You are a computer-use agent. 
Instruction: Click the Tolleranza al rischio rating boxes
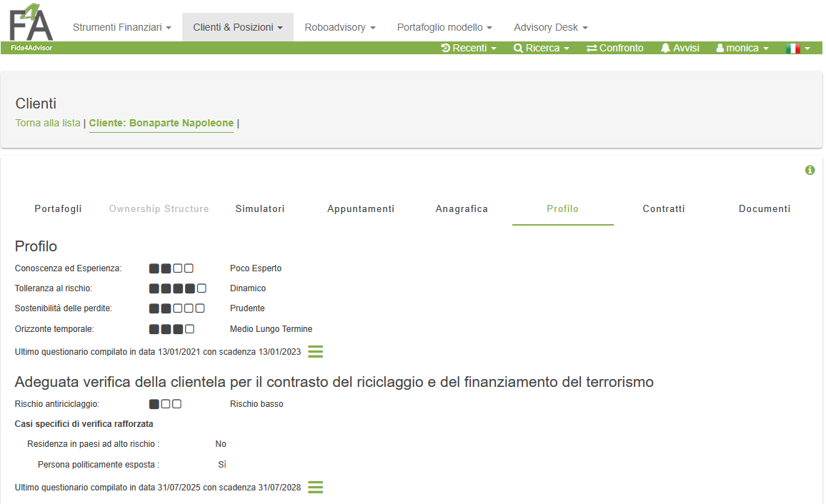point(177,288)
